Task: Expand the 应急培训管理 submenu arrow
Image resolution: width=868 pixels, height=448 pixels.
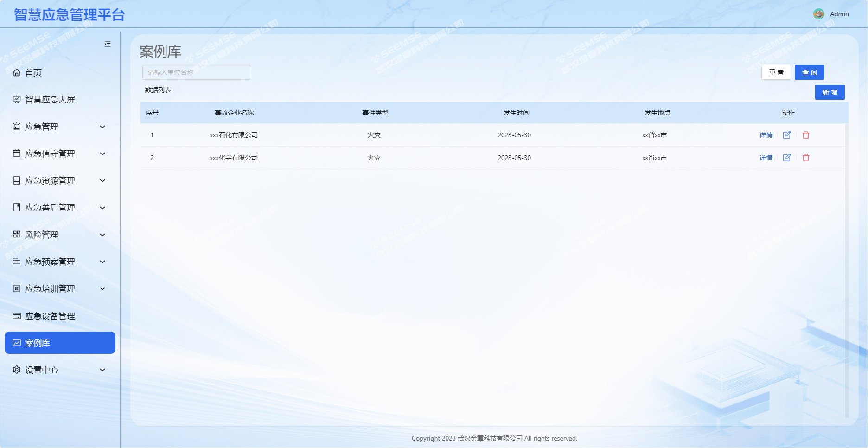Action: click(103, 288)
